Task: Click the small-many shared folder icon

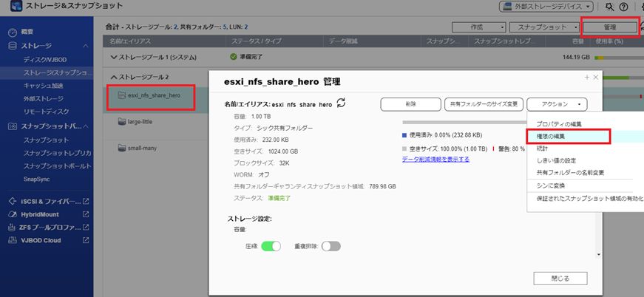Action: pos(121,148)
